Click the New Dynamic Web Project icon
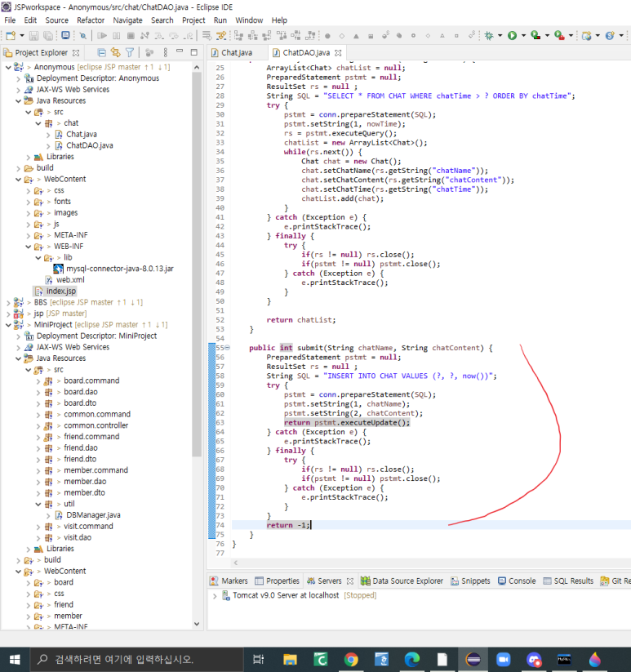The image size is (631, 672). pos(586,36)
